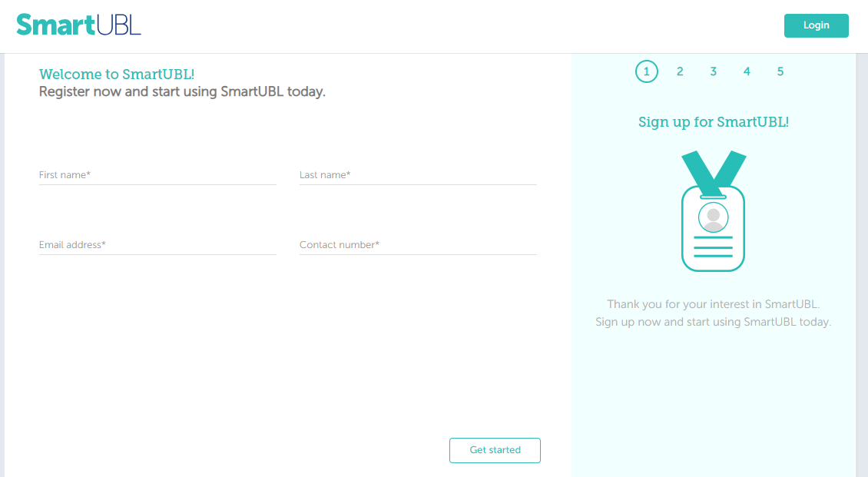Jump to step 2 of registration
Screen dimensions: 868x477
[x=680, y=71]
